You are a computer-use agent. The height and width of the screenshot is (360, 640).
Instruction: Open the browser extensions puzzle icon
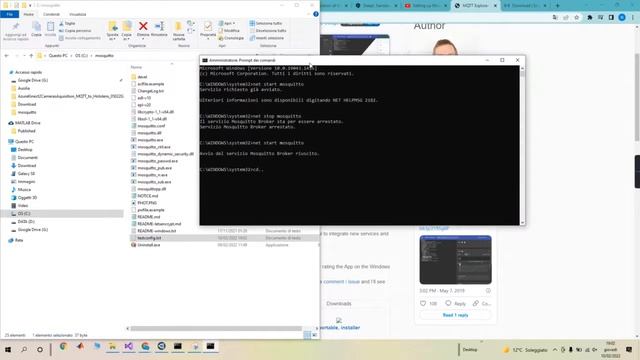[x=589, y=18]
